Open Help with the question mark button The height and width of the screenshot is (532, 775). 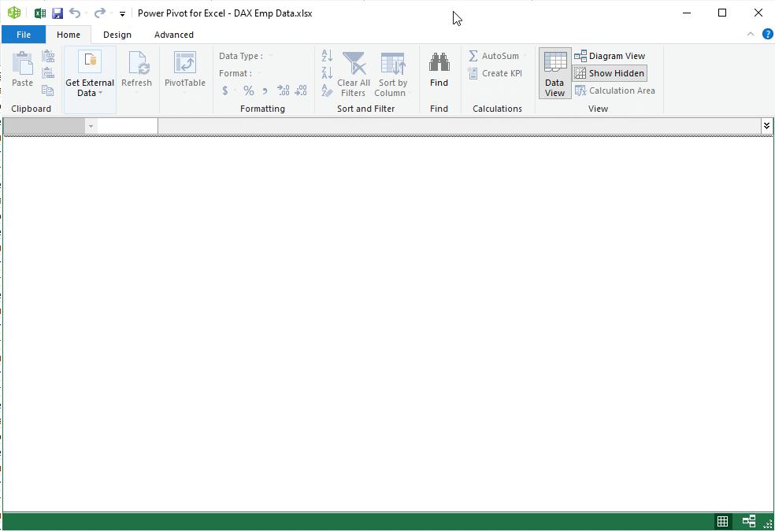[767, 34]
